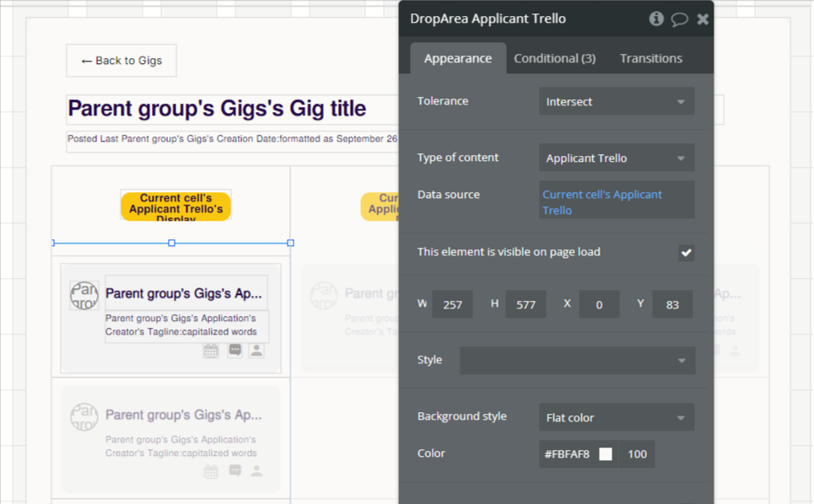
Task: Click the faded person icon in second-row card
Action: coord(256,471)
